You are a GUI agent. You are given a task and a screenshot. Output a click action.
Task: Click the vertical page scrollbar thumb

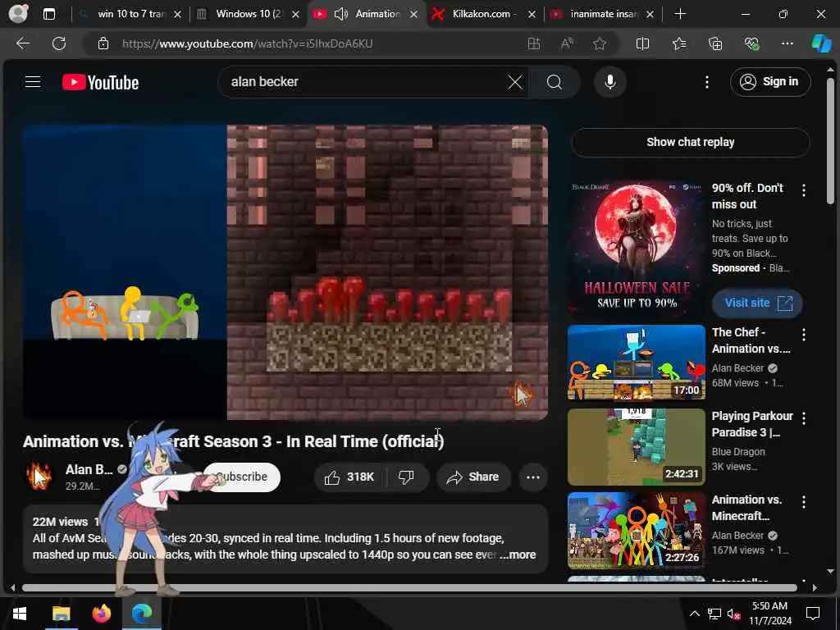point(830,141)
